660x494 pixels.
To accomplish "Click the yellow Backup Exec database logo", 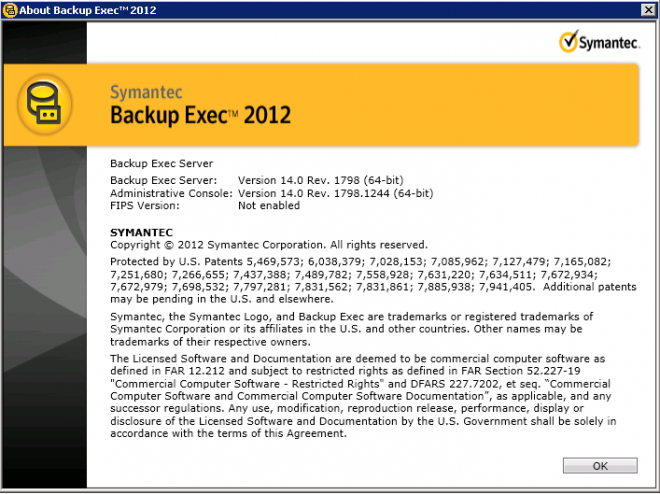I will pyautogui.click(x=45, y=104).
